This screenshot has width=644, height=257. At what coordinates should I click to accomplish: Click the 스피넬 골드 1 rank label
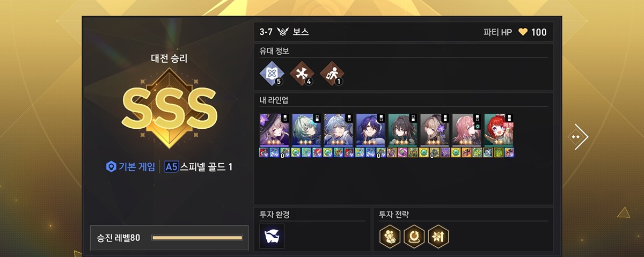(206, 167)
